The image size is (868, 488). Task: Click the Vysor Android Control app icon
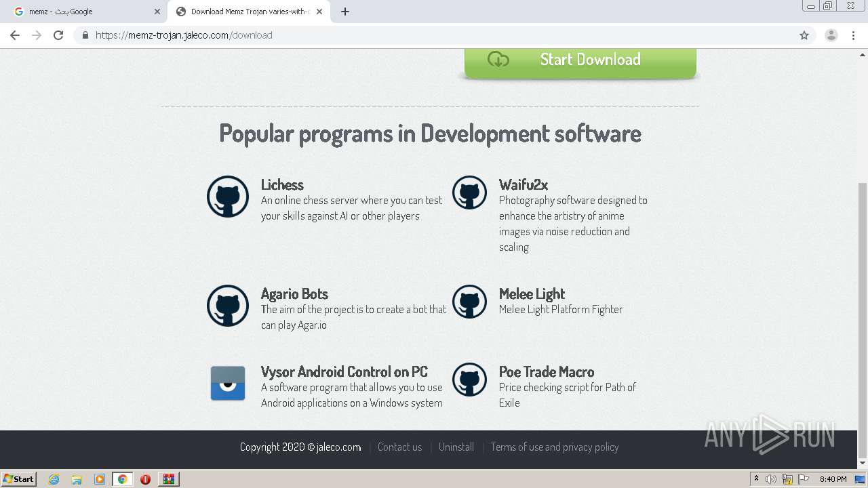(228, 383)
